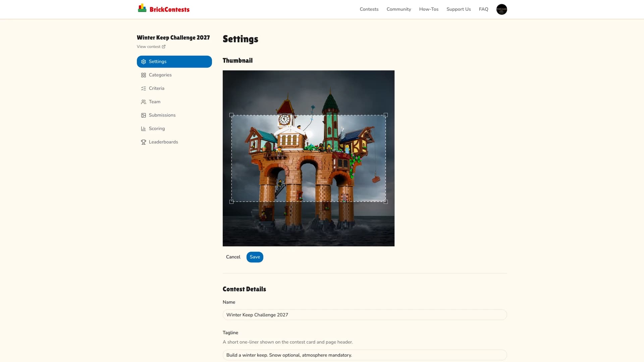Click the BrickContests brick logo icon
The image size is (644, 362).
tap(142, 8)
